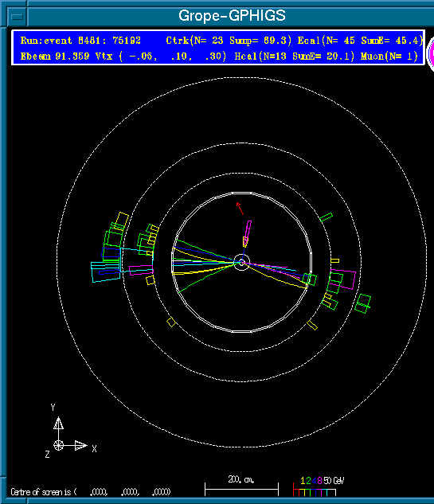Viewport: 434px width, 504px height.
Task: Click the Y axis arrow head
Action: pos(58,423)
